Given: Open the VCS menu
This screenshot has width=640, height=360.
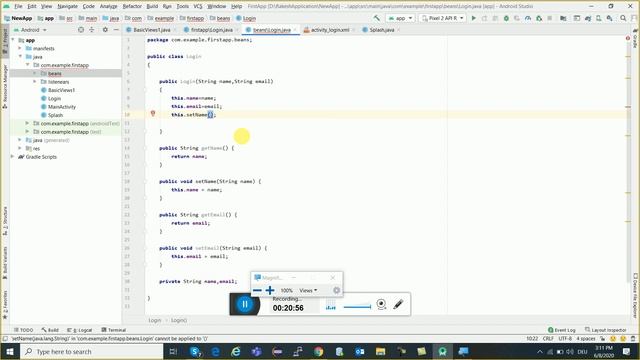Looking at the screenshot, I should [x=198, y=6].
